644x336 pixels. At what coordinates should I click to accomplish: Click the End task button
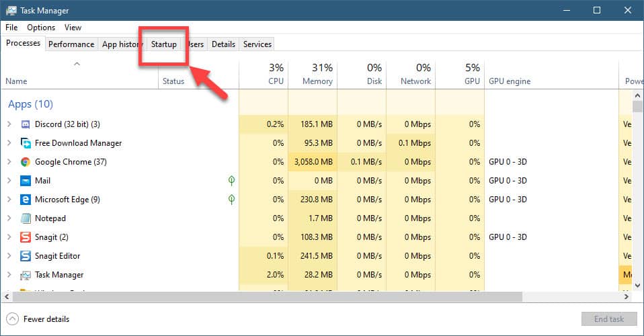pos(609,319)
